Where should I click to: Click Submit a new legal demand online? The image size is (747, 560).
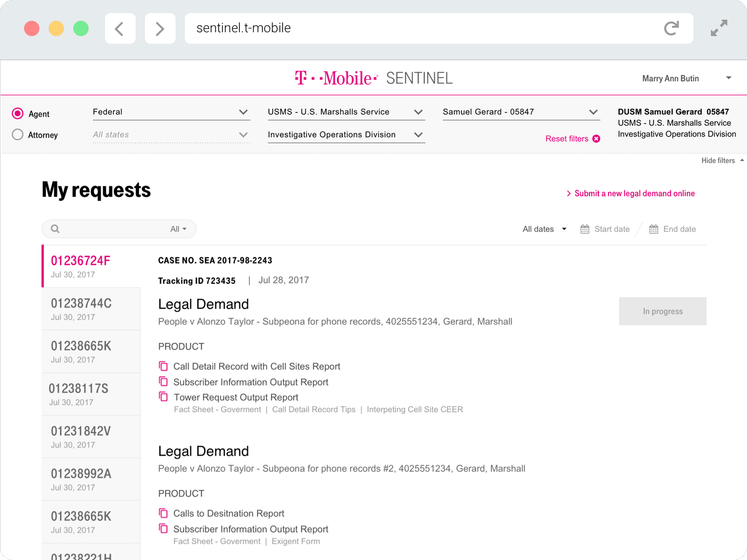pos(631,194)
